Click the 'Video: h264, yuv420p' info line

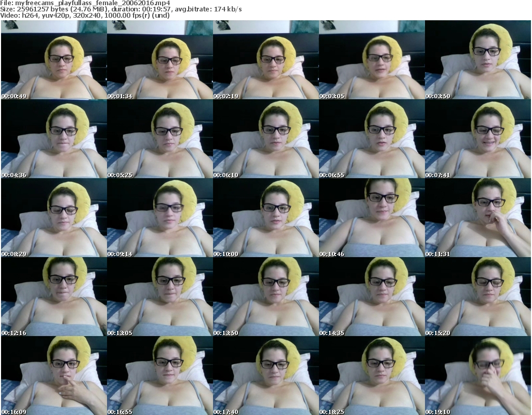tap(85, 15)
